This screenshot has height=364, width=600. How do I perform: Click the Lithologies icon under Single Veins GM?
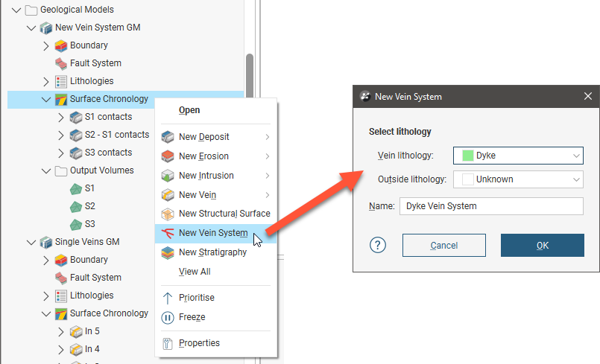coord(61,296)
